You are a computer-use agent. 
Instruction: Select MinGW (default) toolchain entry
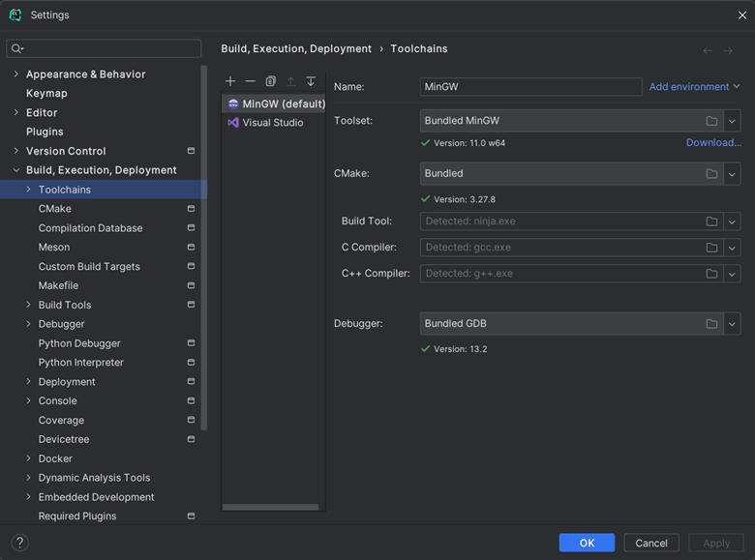click(x=274, y=103)
